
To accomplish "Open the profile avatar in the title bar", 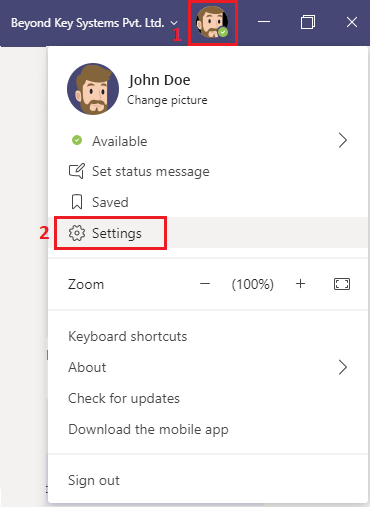I will click(212, 22).
